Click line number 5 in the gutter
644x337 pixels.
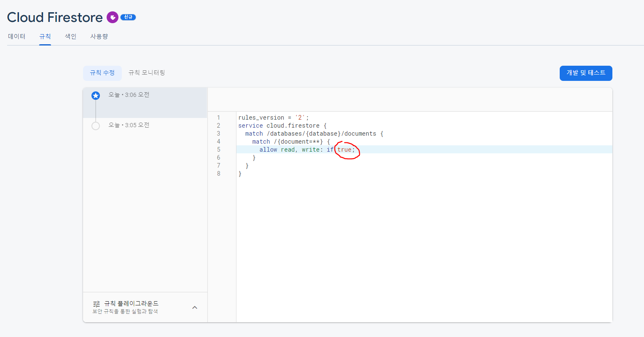pyautogui.click(x=218, y=150)
